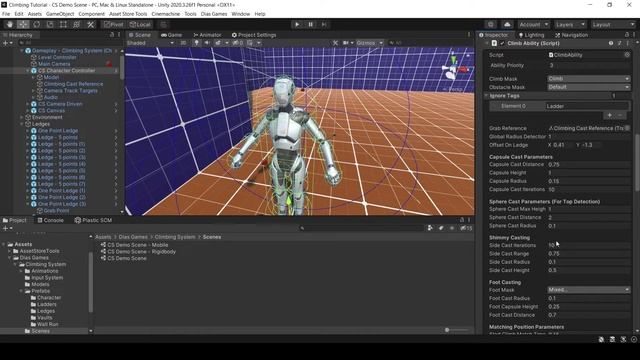This screenshot has height=360, width=640.
Task: Select the Move tool
Action: pos(23,24)
